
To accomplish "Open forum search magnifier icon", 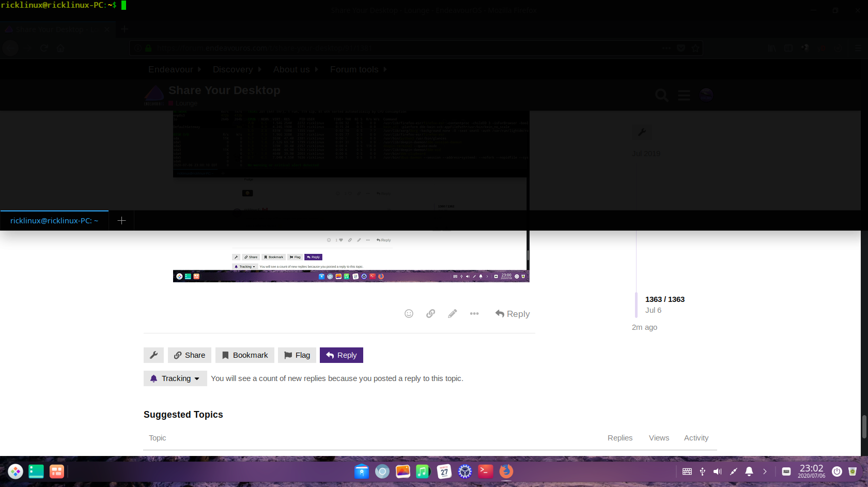I will pos(662,95).
